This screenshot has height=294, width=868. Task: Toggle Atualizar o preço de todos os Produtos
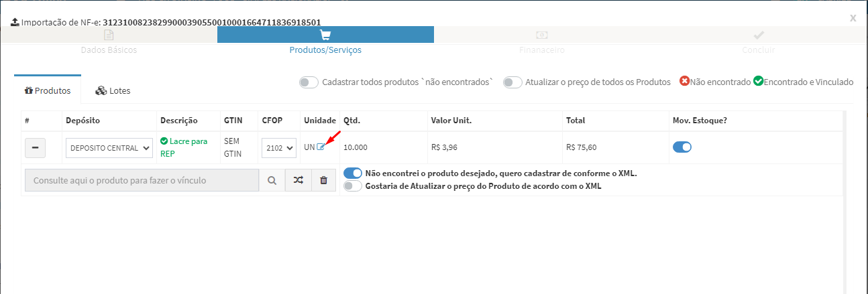pyautogui.click(x=512, y=82)
